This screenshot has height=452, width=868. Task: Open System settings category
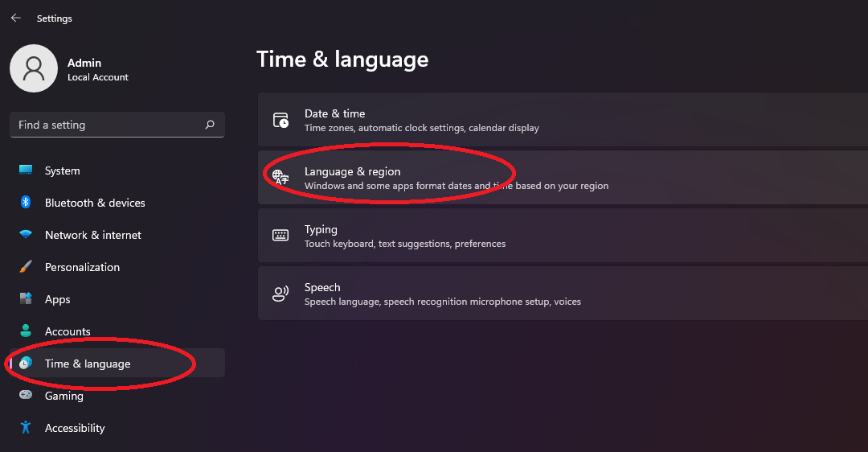pyautogui.click(x=117, y=171)
